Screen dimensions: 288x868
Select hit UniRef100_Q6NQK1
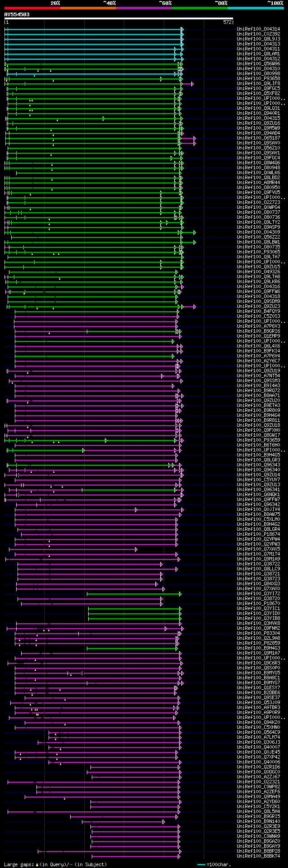click(x=258, y=494)
